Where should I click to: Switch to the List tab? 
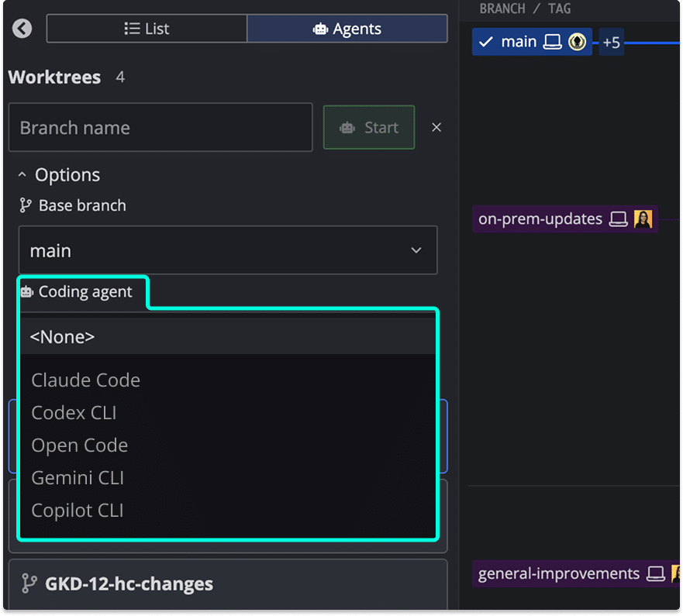146,28
